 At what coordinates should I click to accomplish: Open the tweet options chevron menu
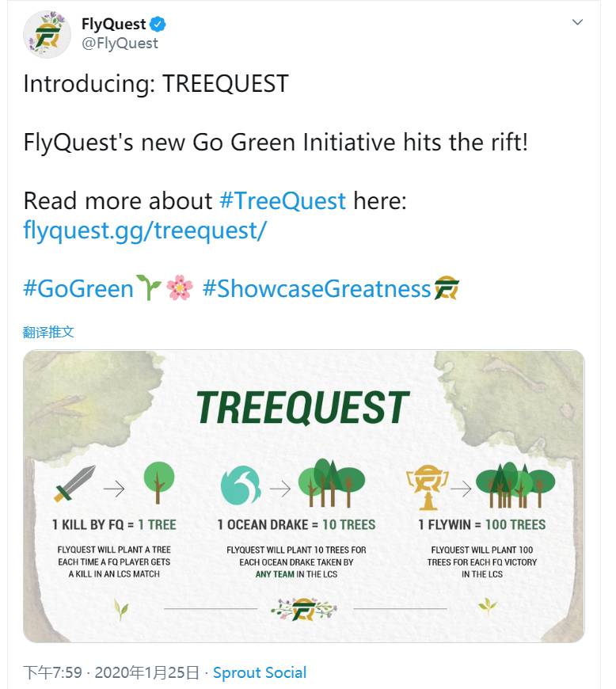click(578, 22)
